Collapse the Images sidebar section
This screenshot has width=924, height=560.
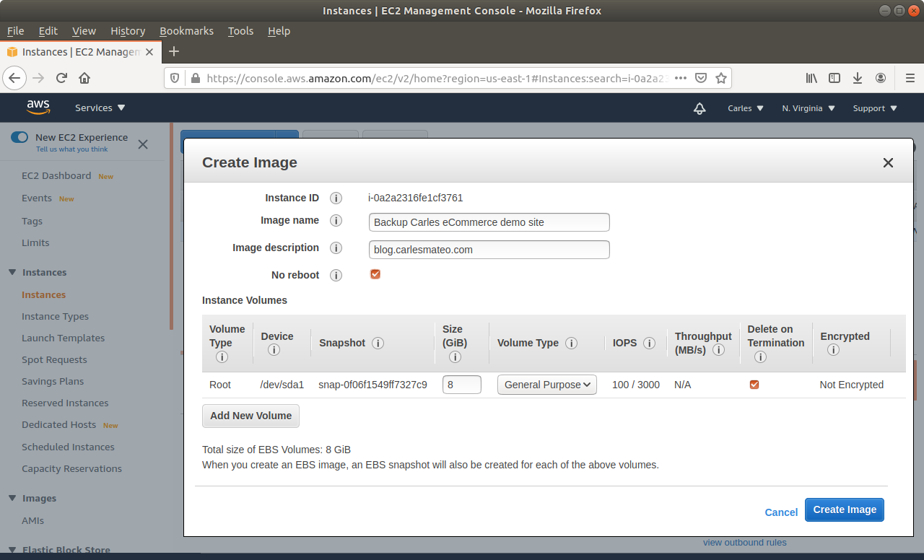[x=12, y=498]
